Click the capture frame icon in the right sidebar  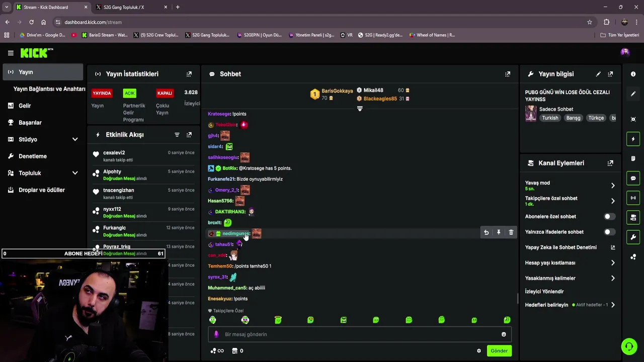click(633, 119)
